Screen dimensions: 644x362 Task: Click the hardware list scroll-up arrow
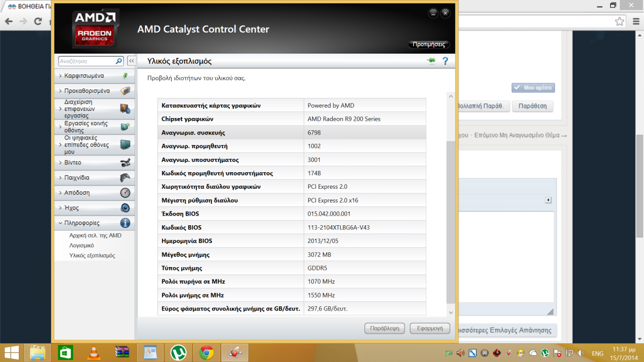coord(450,97)
